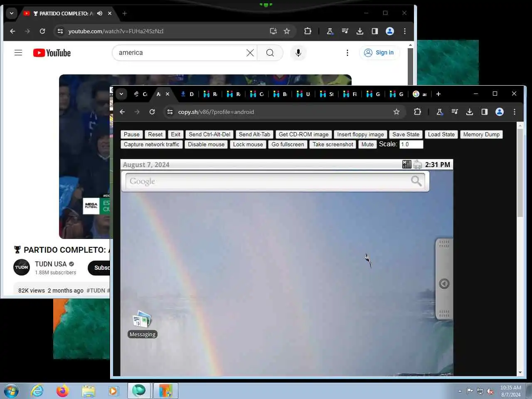Toggle side panel icon in copy.sh window
The width and height of the screenshot is (532, 399).
485,112
